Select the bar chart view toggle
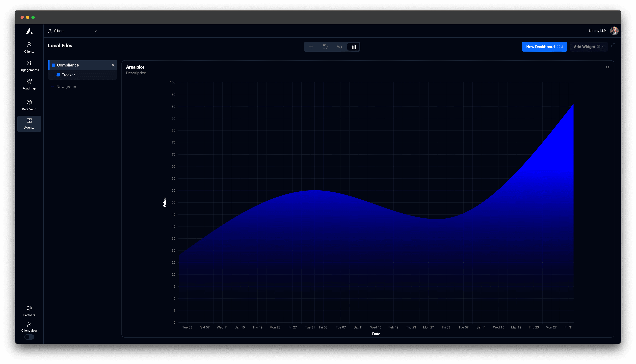 tap(353, 46)
